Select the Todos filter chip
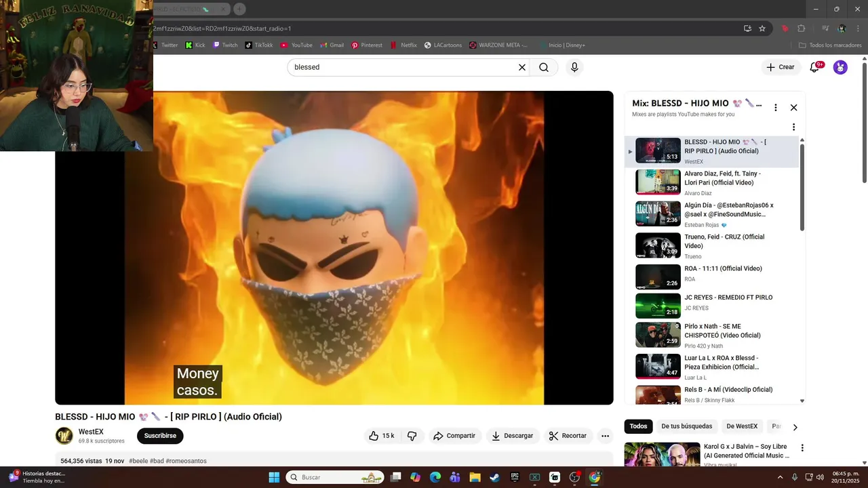Screen dimensions: 868x488 tap(638, 426)
